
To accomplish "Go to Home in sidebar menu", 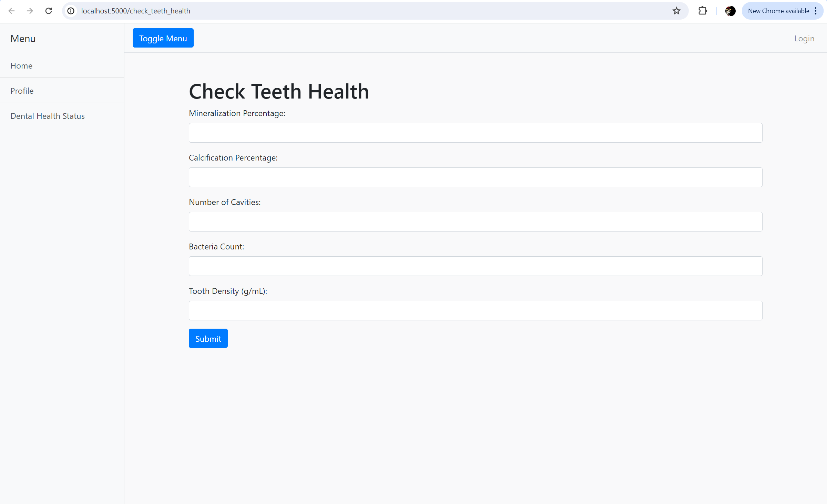I will tap(21, 65).
